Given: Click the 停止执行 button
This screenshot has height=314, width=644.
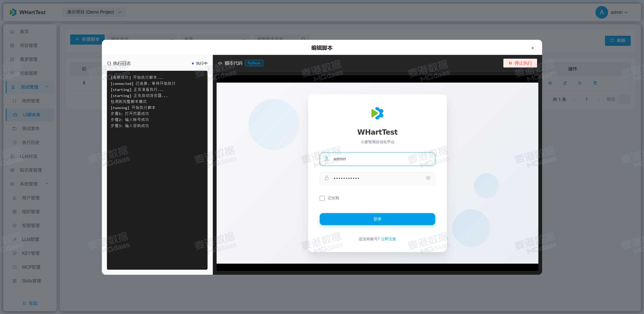Looking at the screenshot, I should tap(520, 63).
